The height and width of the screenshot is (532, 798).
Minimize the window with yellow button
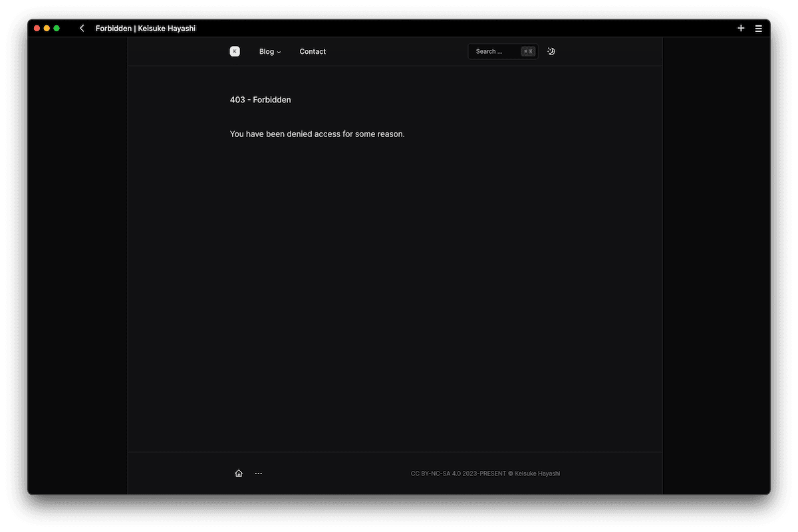[47, 29]
